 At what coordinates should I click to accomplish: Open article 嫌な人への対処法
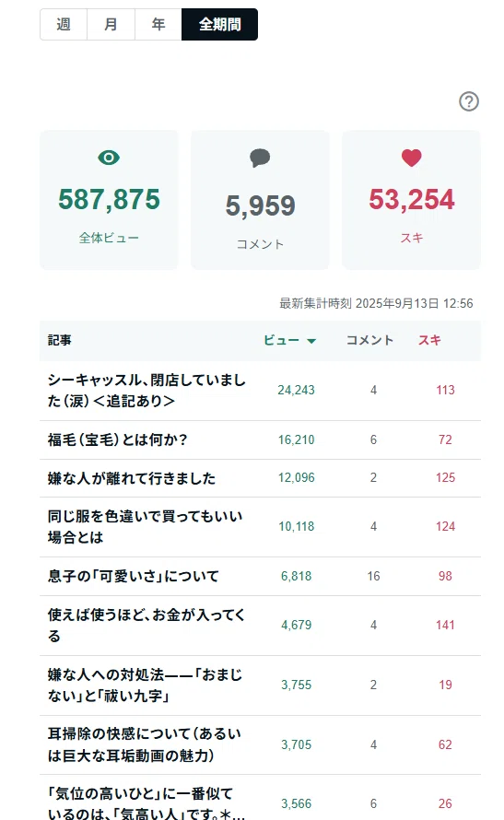point(145,685)
